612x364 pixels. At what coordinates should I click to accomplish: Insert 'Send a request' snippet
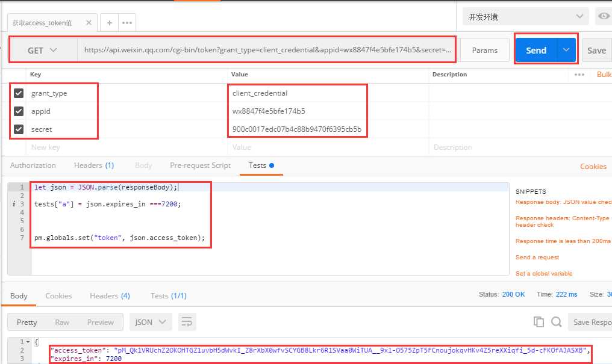[537, 258]
